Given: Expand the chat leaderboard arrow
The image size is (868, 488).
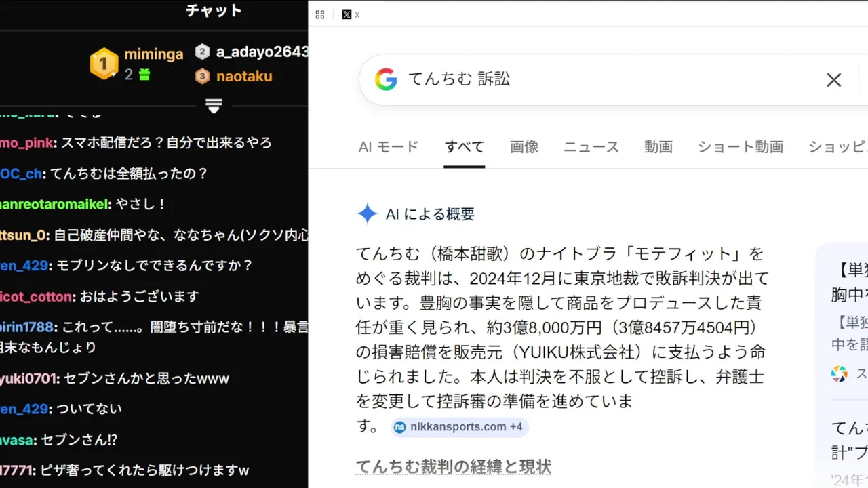Looking at the screenshot, I should (x=214, y=106).
